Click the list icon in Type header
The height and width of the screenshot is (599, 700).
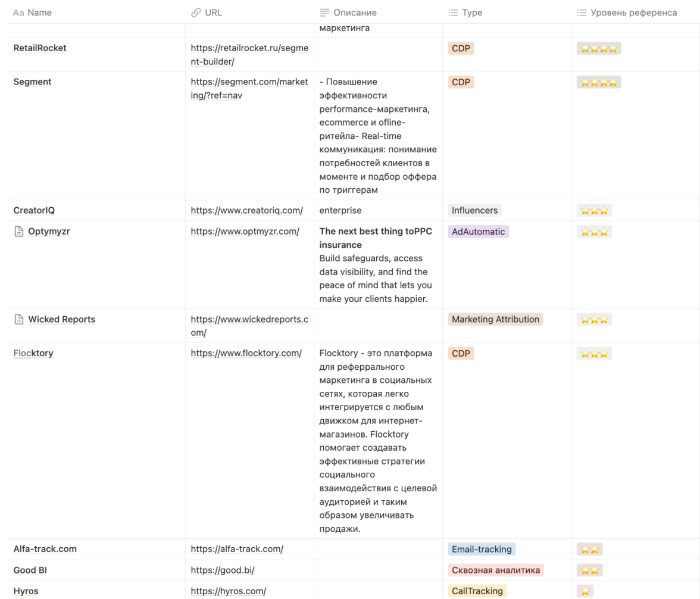pyautogui.click(x=453, y=13)
